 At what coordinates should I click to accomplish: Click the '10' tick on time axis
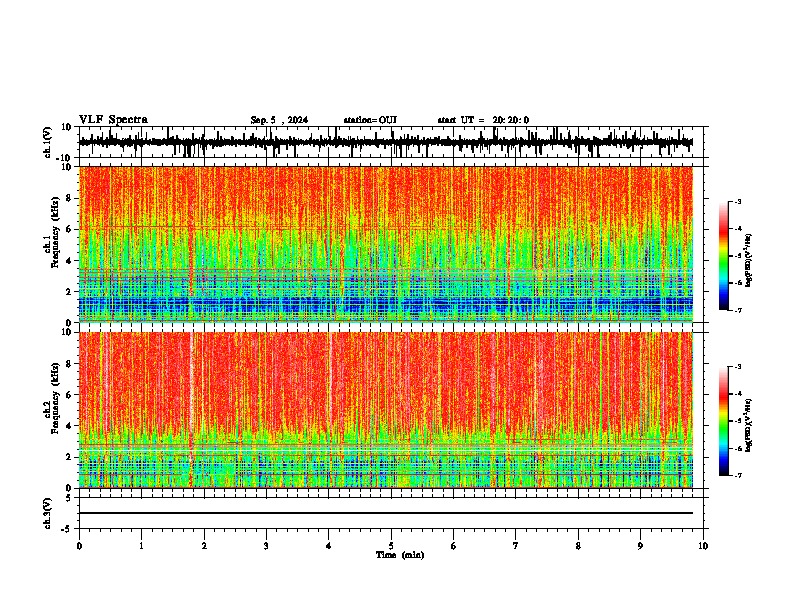[x=703, y=546]
